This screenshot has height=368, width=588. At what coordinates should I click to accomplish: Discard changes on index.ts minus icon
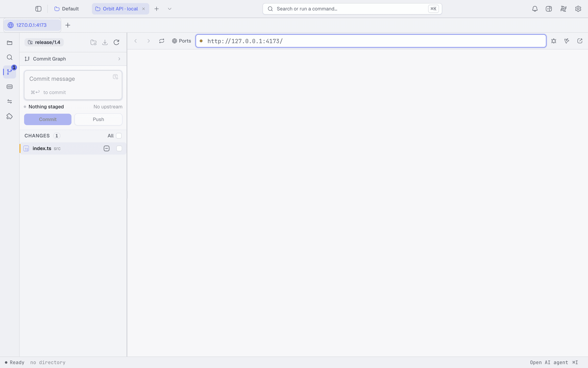[106, 148]
